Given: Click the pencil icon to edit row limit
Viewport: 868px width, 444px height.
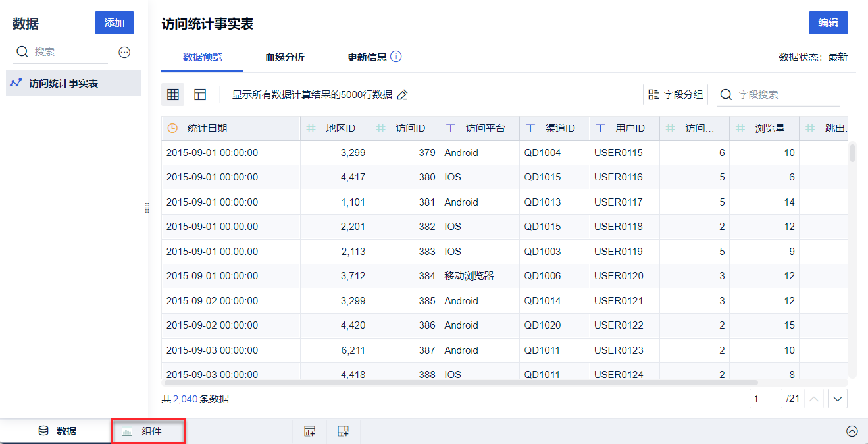Looking at the screenshot, I should click(402, 95).
